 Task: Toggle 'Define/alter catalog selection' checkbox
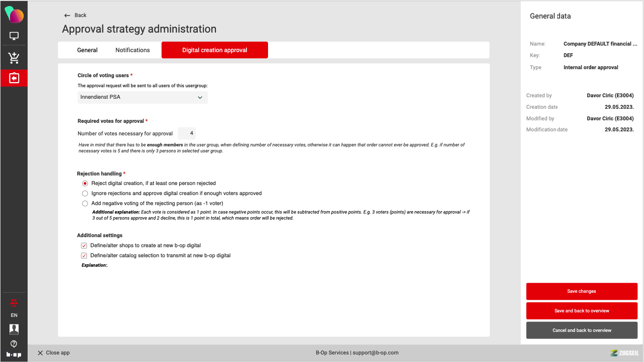point(84,256)
